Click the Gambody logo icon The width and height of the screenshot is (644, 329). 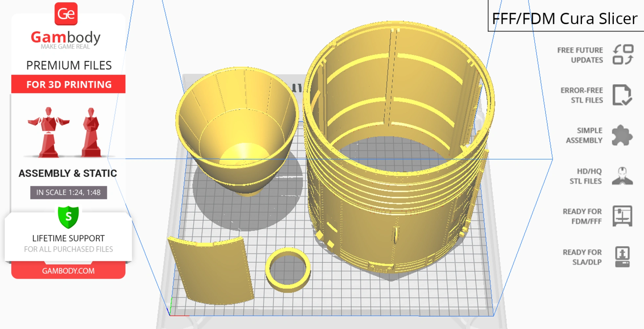click(67, 14)
